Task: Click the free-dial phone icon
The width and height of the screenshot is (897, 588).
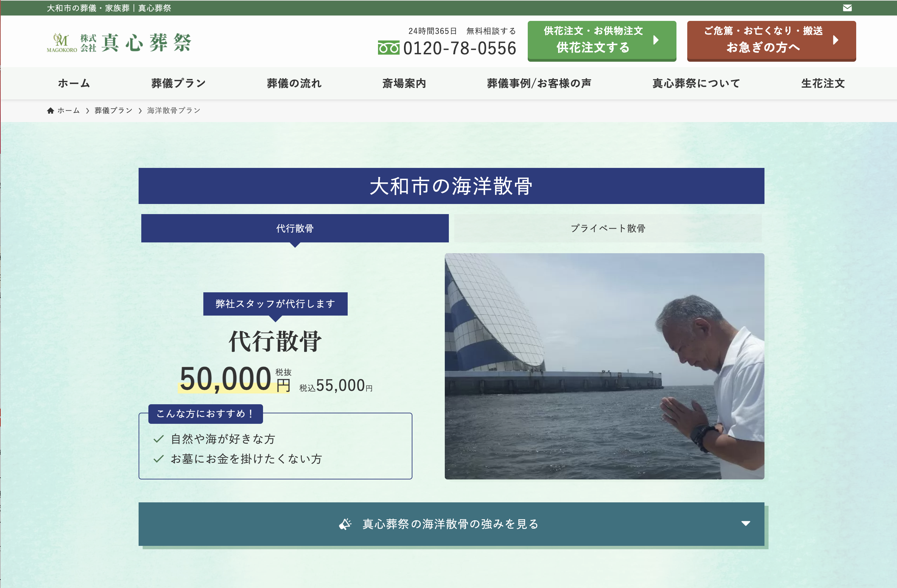Action: (x=388, y=48)
